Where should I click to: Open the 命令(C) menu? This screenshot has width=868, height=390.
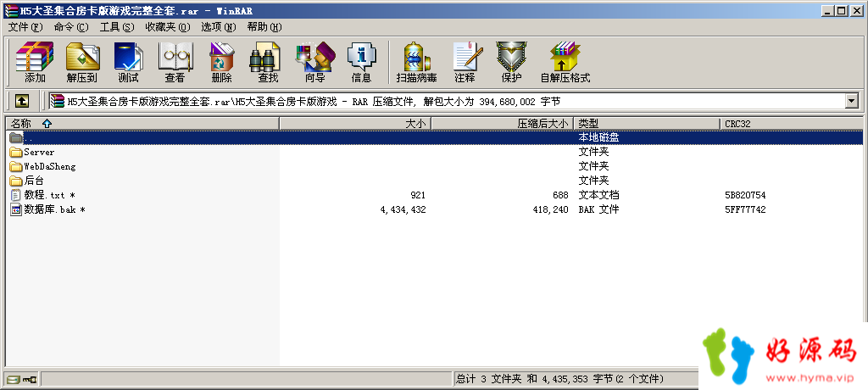71,27
